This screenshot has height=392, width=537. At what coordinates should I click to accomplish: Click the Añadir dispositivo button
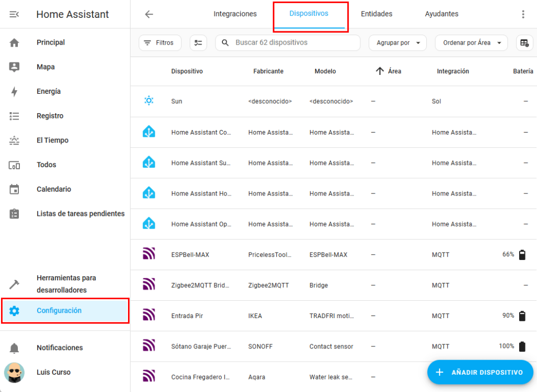click(x=480, y=372)
